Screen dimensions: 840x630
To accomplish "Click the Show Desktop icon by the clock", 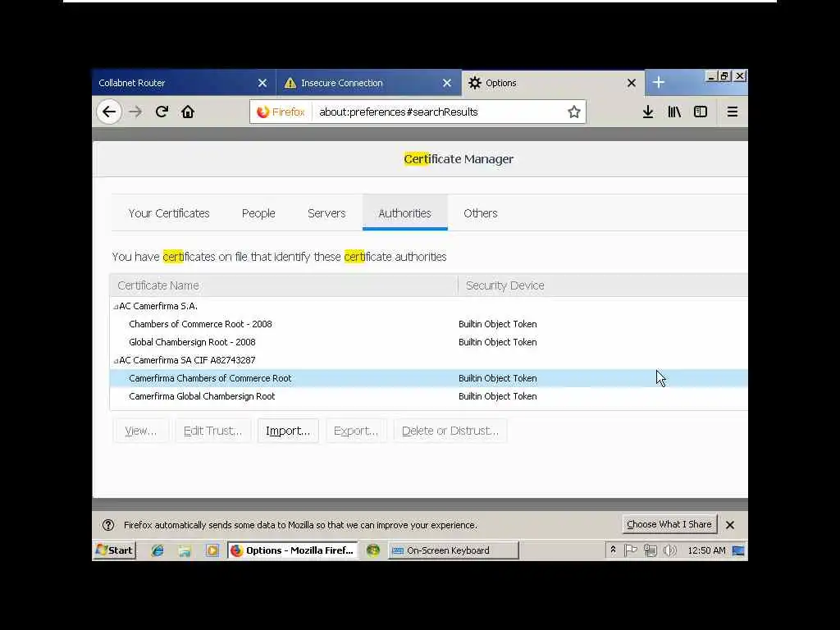I will (738, 550).
